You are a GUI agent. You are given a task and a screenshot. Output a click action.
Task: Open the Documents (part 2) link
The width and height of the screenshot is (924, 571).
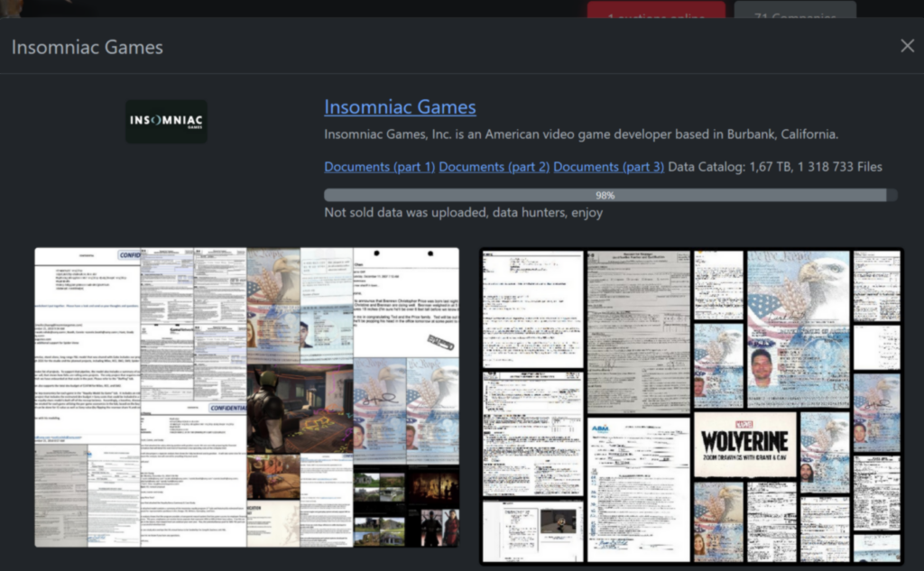[494, 167]
